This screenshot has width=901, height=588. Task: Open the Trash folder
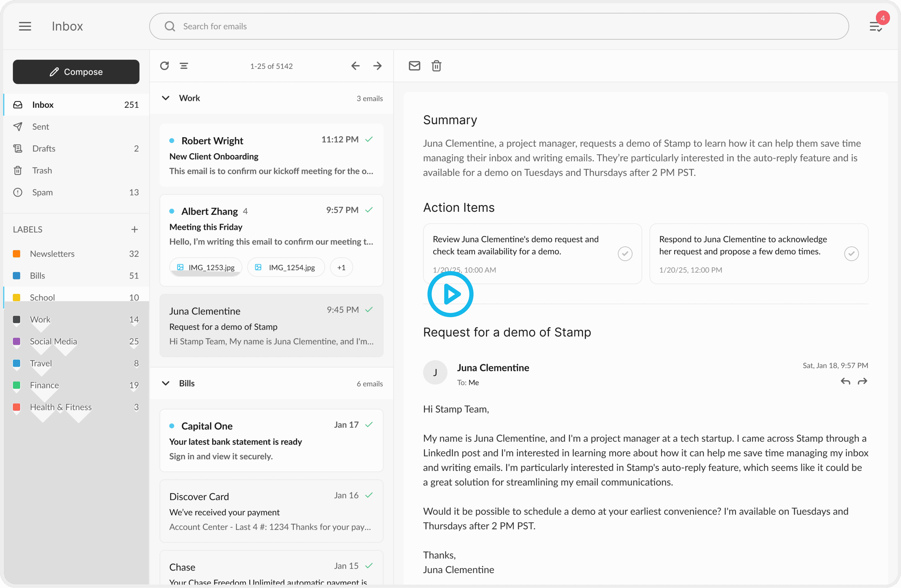[x=76, y=171]
